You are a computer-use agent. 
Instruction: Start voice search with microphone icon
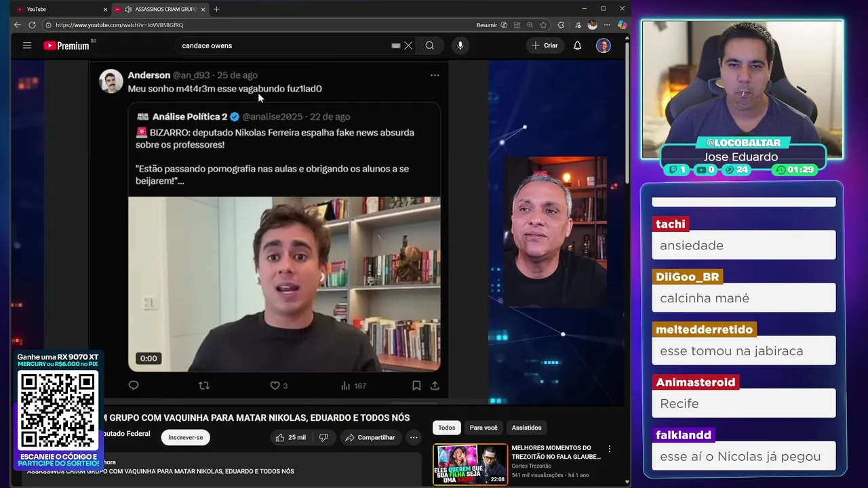pyautogui.click(x=460, y=45)
